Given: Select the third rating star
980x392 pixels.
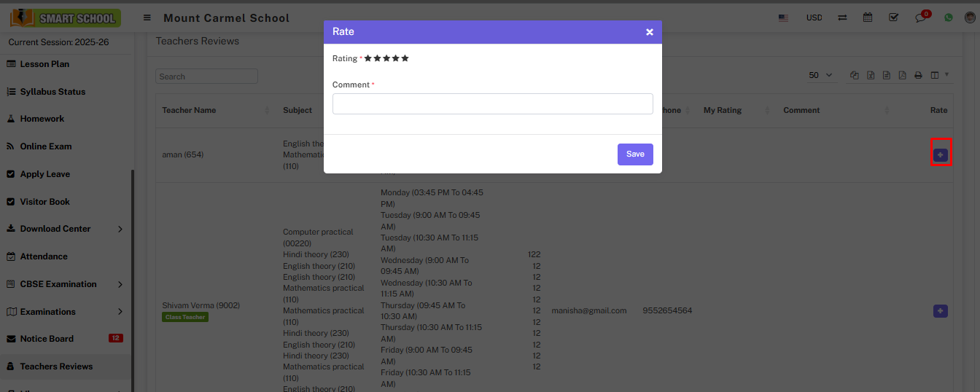Looking at the screenshot, I should tap(386, 58).
